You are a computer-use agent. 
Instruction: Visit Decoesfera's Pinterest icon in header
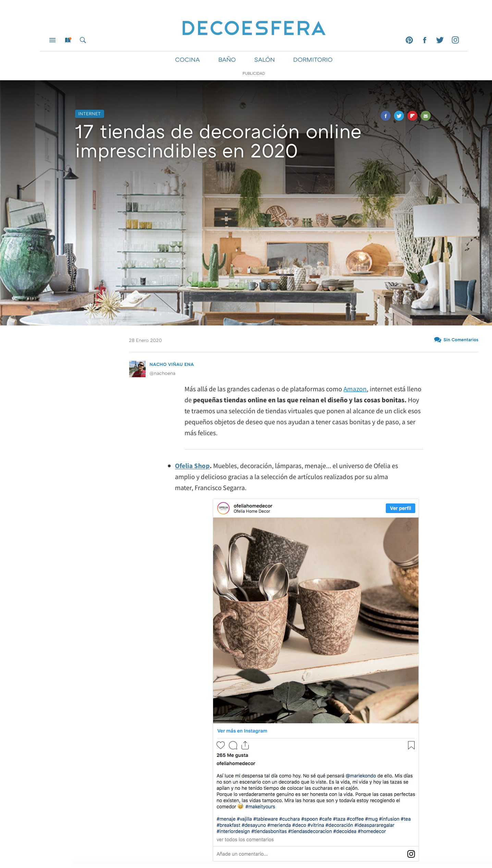pos(409,40)
